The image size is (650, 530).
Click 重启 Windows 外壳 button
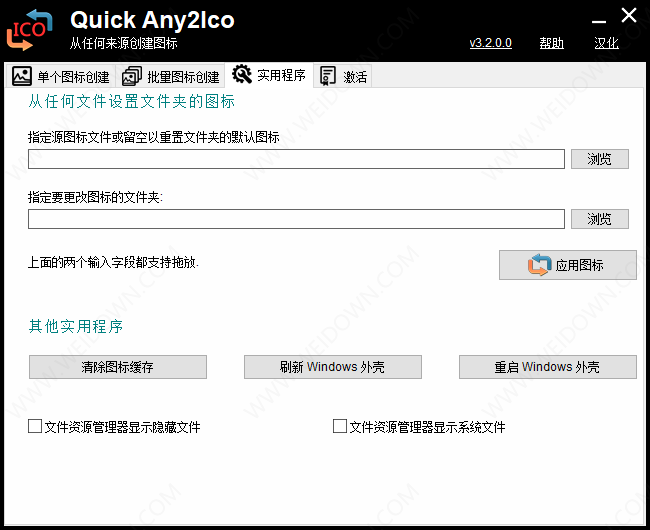coord(548,367)
